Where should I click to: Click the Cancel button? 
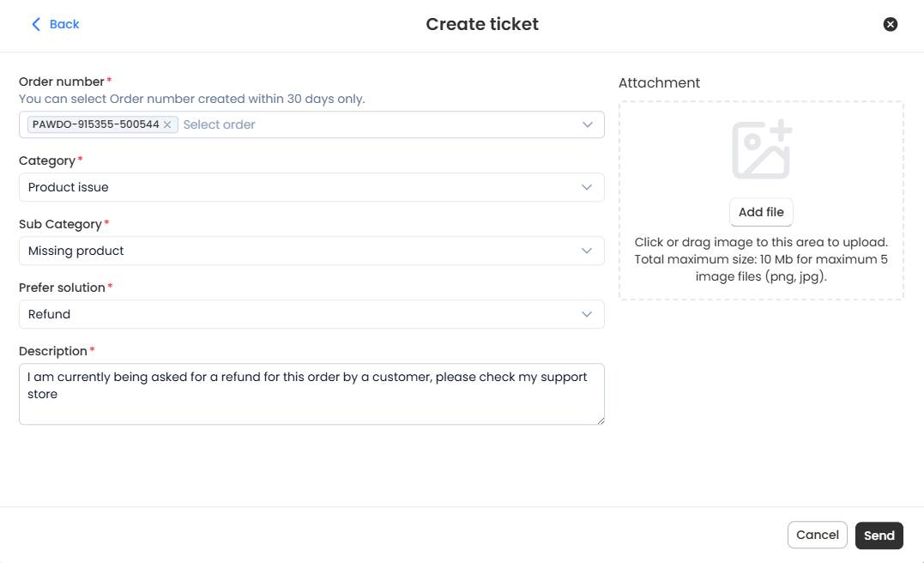click(x=817, y=535)
